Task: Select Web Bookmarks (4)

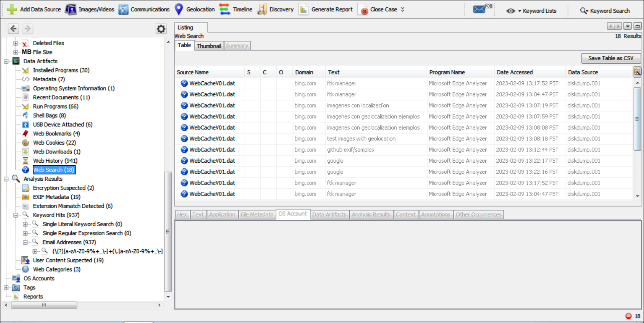Action: point(56,133)
